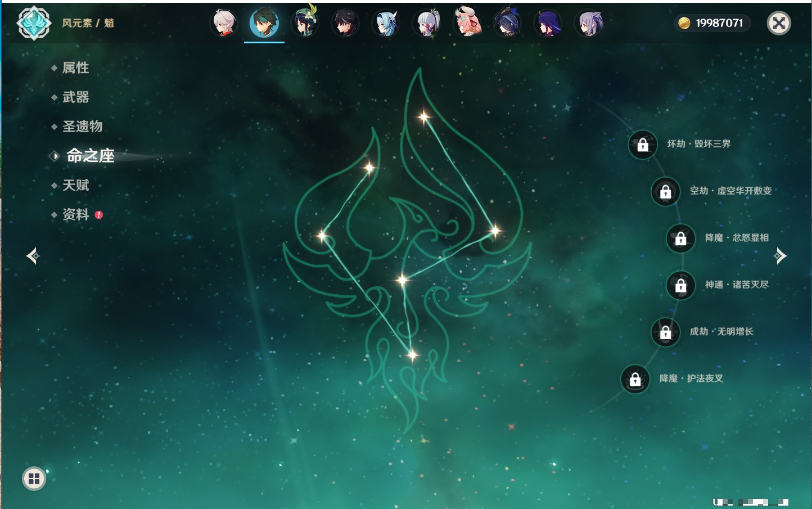Screen dimensions: 812x509
Task: Click lock icon for 空劫·虚空华开敷变
Action: coord(665,192)
